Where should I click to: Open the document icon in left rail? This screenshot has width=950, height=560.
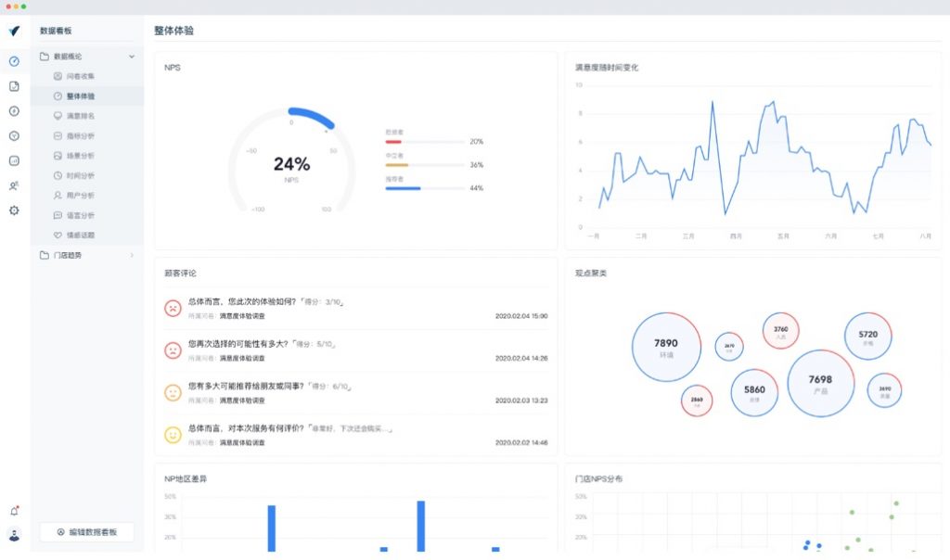(x=14, y=86)
